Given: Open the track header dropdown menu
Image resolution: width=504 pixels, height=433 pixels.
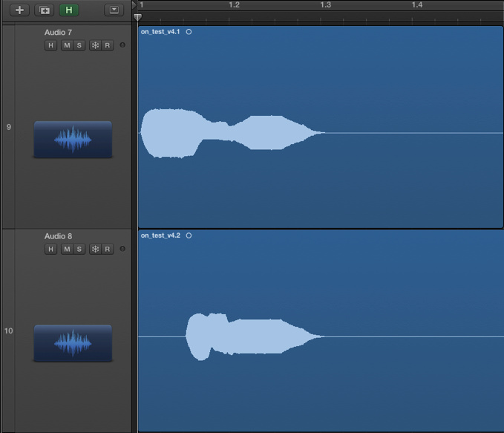Looking at the screenshot, I should click(114, 10).
